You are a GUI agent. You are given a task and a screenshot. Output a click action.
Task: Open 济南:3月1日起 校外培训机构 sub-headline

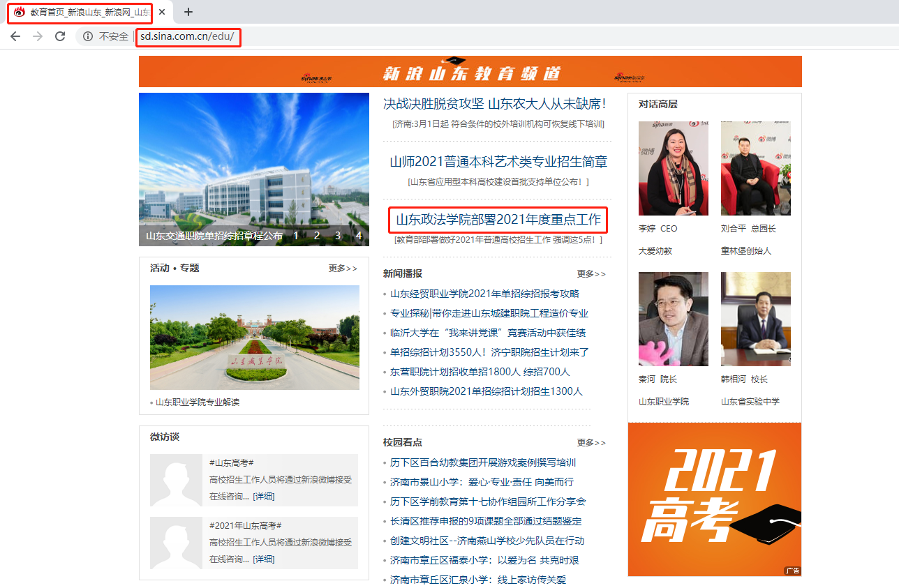[498, 124]
